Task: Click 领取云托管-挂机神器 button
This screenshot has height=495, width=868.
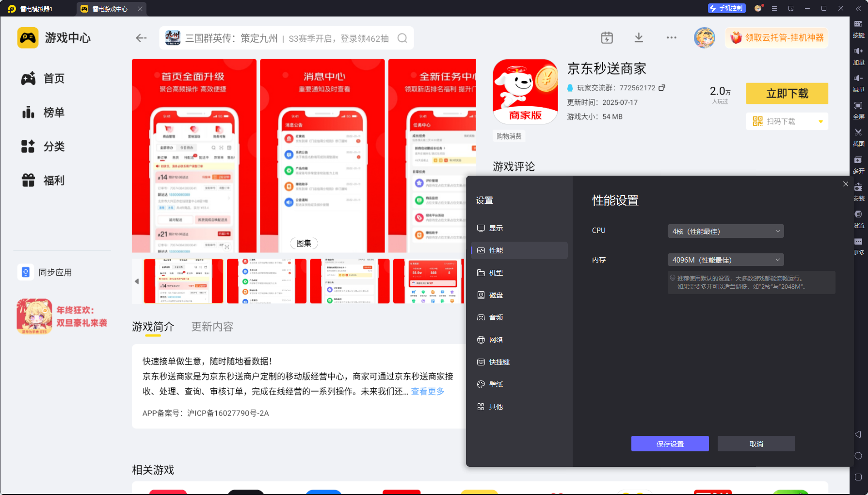Action: [x=777, y=38]
